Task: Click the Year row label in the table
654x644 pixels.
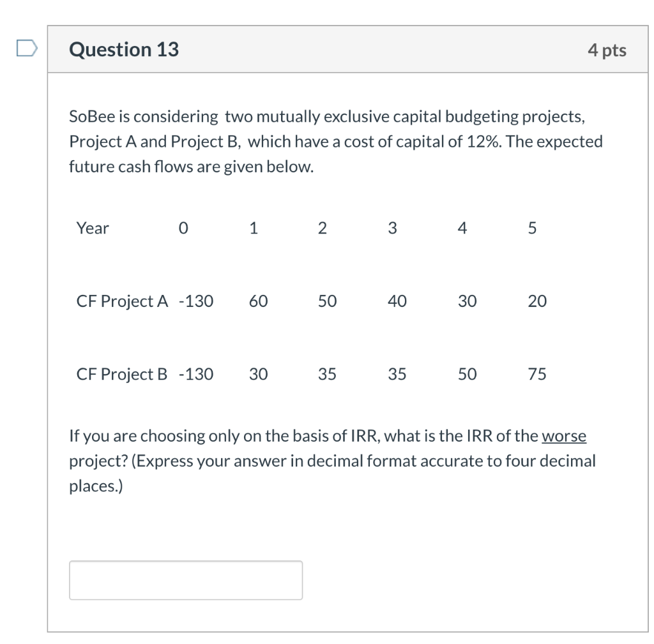Action: click(x=93, y=228)
